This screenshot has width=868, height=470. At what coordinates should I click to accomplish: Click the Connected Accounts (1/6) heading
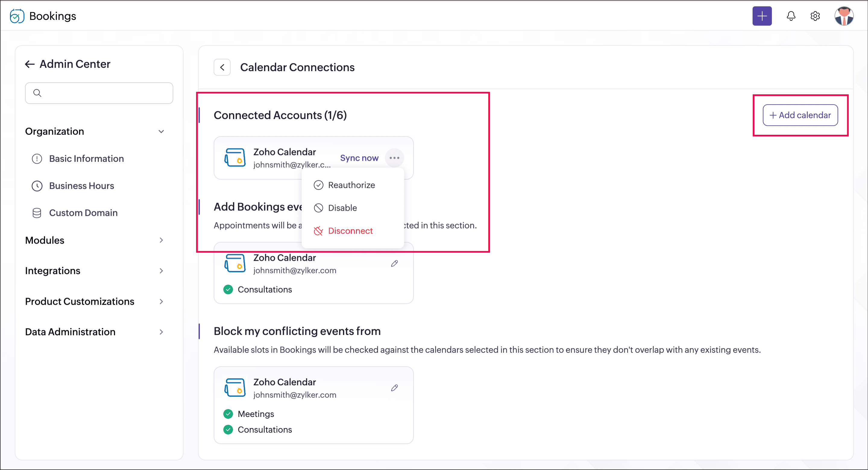(280, 115)
